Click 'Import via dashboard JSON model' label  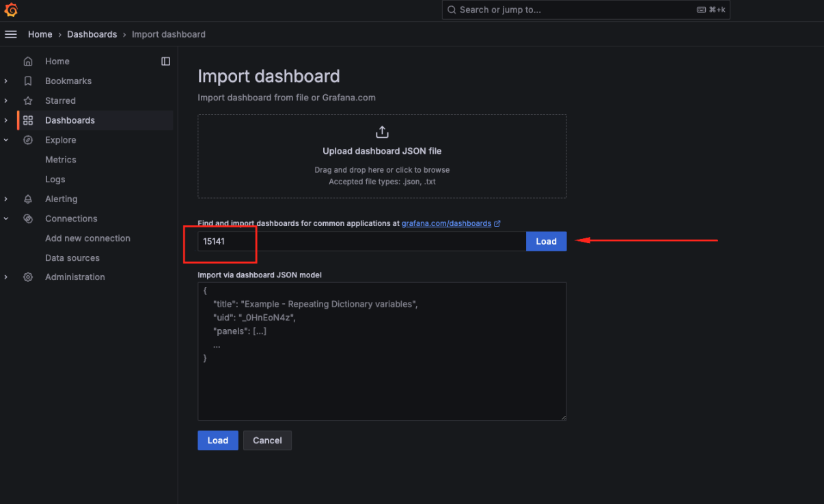coord(260,275)
